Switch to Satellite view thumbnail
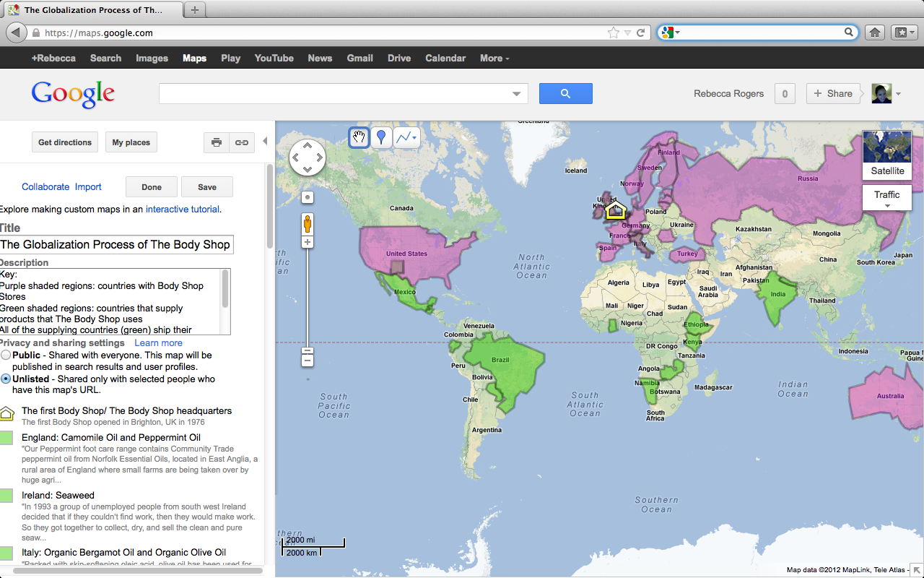 [x=887, y=155]
